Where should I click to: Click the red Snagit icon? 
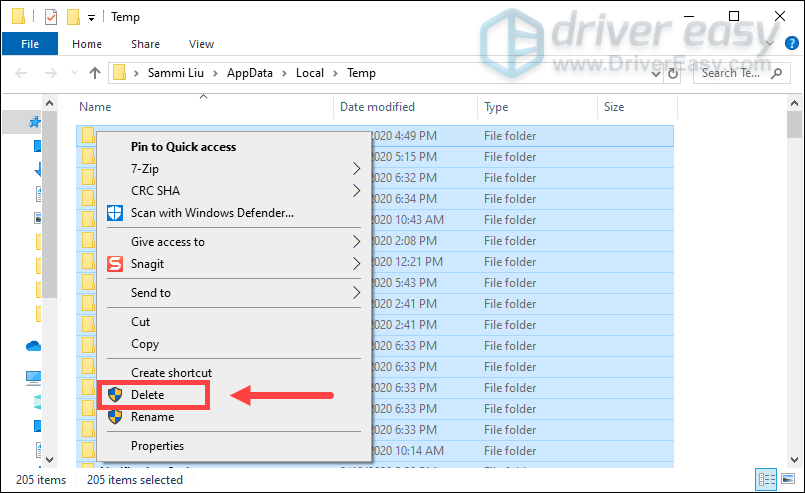tap(114, 264)
